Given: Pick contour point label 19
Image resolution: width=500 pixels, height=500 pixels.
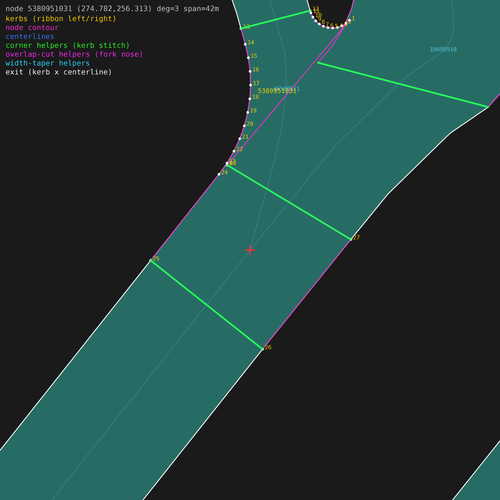Looking at the screenshot, I should point(253,111).
